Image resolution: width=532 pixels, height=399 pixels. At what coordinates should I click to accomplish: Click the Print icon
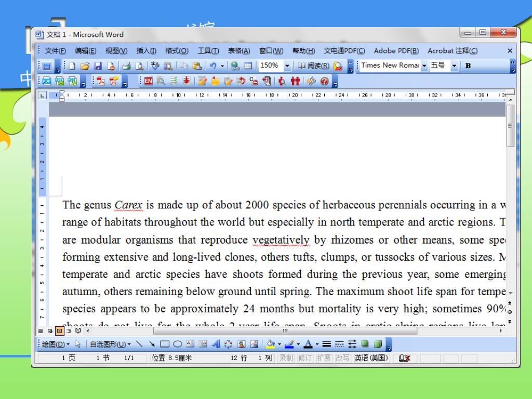click(x=126, y=66)
